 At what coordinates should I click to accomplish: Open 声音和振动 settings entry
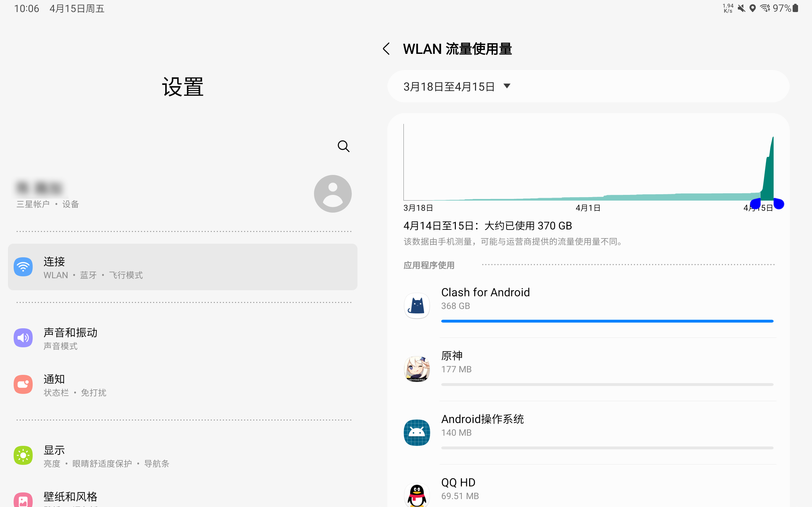[70, 333]
